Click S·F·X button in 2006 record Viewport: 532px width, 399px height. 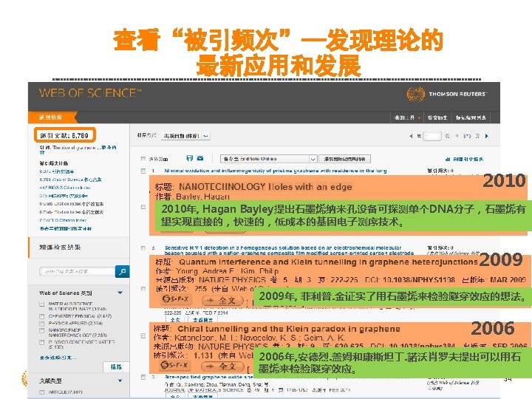point(174,366)
